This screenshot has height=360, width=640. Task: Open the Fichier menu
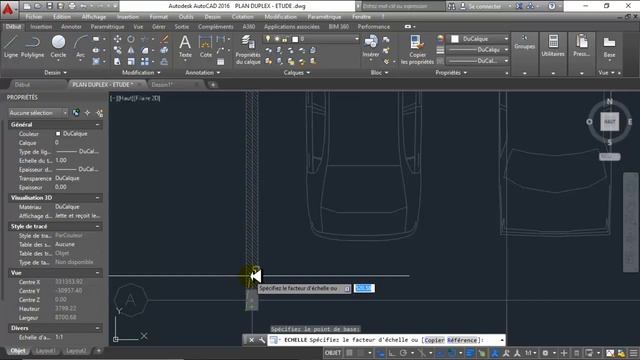click(34, 17)
